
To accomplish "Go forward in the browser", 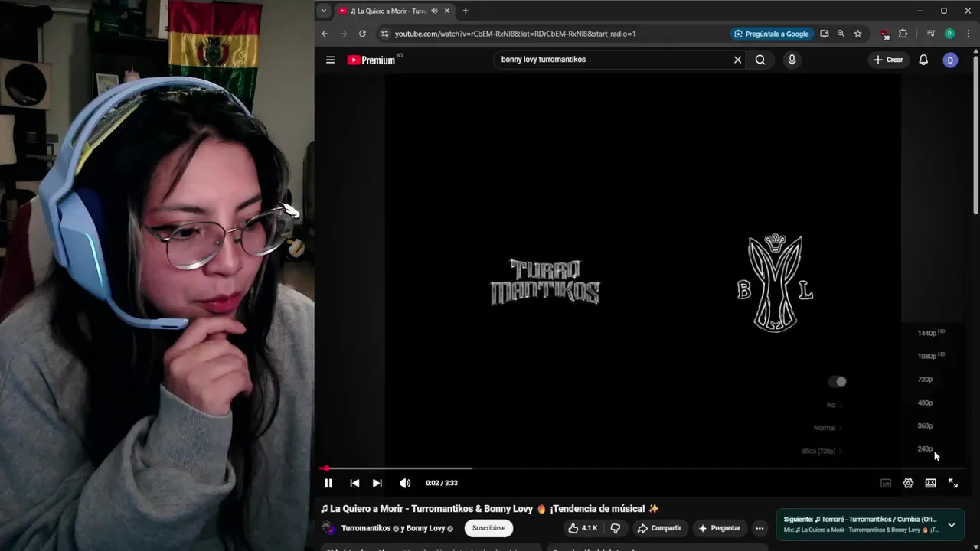I will [343, 34].
